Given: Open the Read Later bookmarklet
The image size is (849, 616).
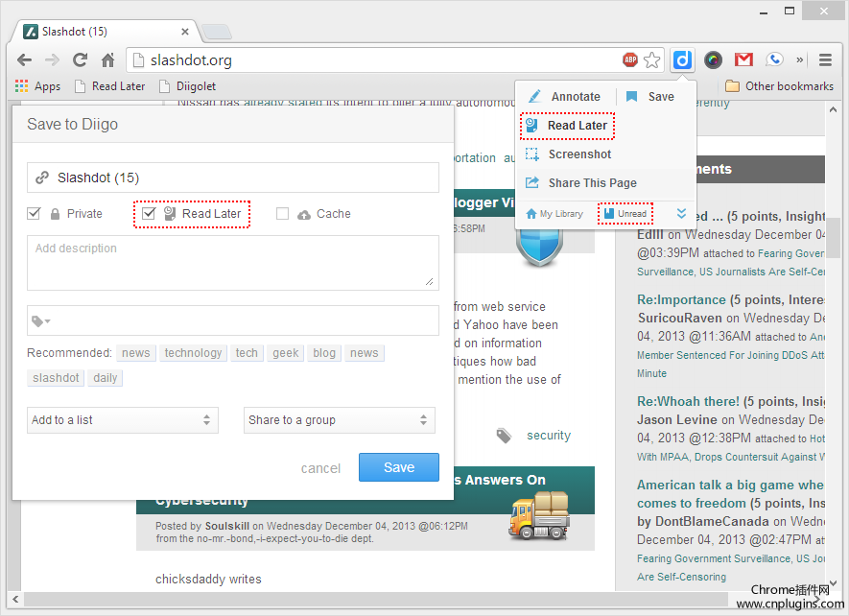Looking at the screenshot, I should [110, 86].
